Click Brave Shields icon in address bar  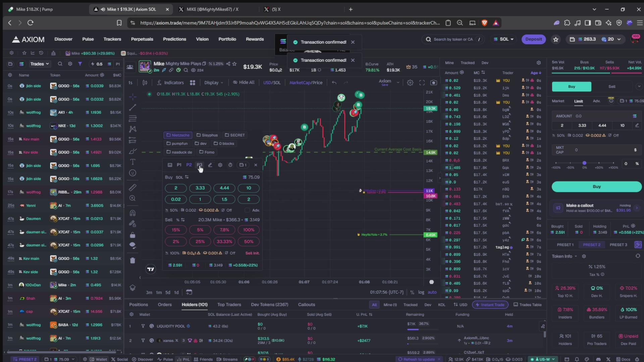click(484, 23)
